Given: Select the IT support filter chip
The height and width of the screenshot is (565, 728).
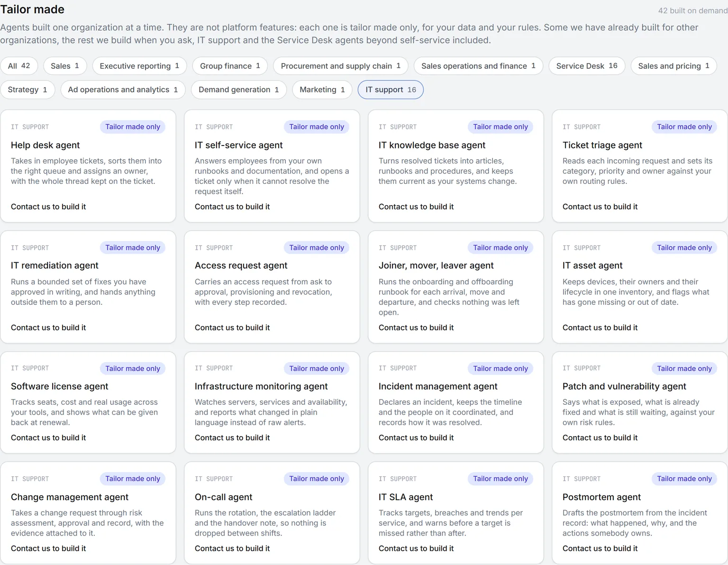Looking at the screenshot, I should [x=391, y=90].
